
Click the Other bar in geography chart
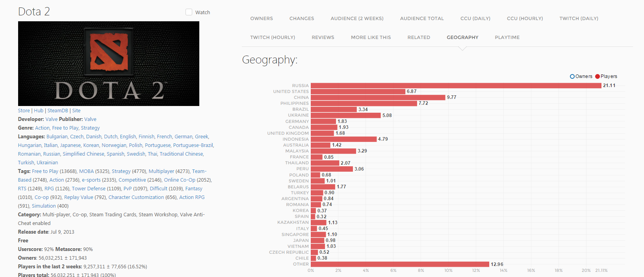click(x=400, y=264)
